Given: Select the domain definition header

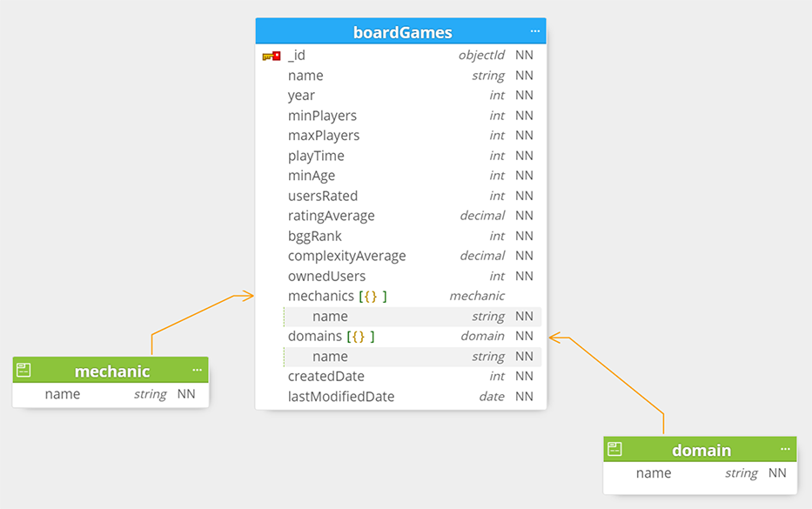Looking at the screenshot, I should [700, 450].
